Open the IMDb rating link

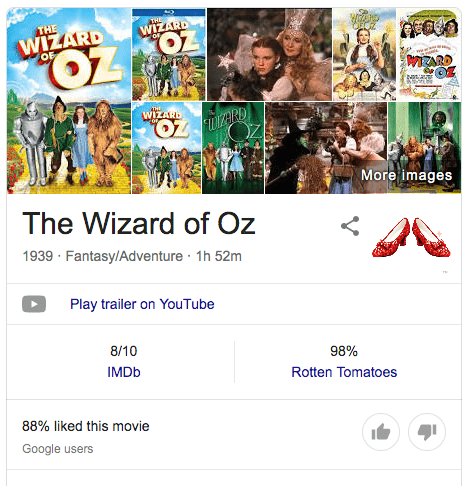(124, 372)
